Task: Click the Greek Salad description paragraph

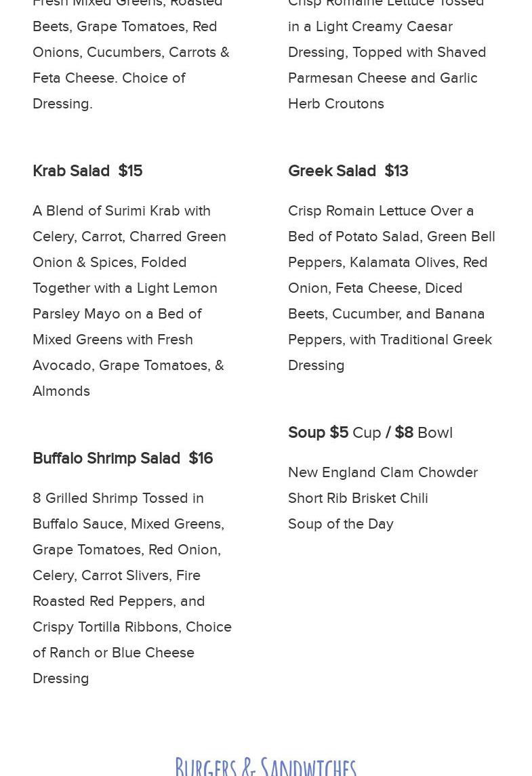Action: pyautogui.click(x=391, y=288)
